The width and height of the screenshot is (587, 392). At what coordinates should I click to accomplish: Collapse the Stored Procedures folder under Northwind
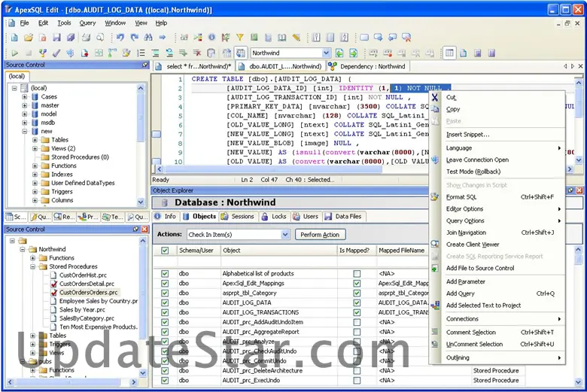point(32,266)
